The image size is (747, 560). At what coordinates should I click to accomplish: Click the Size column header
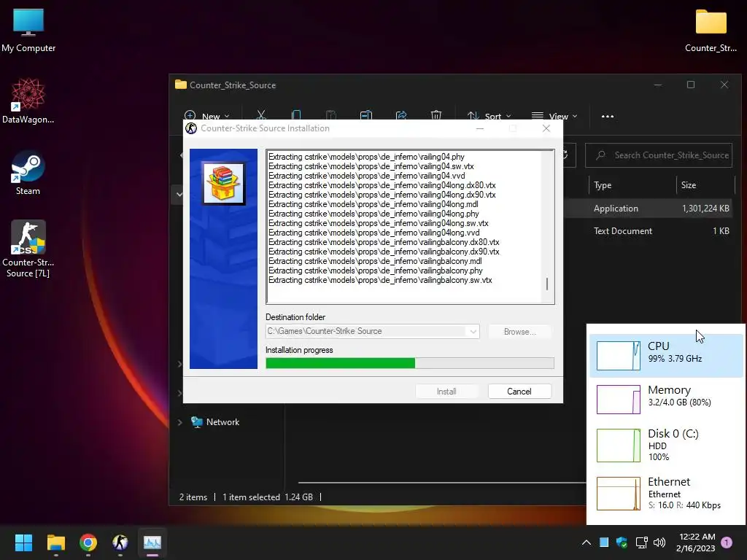pos(689,185)
